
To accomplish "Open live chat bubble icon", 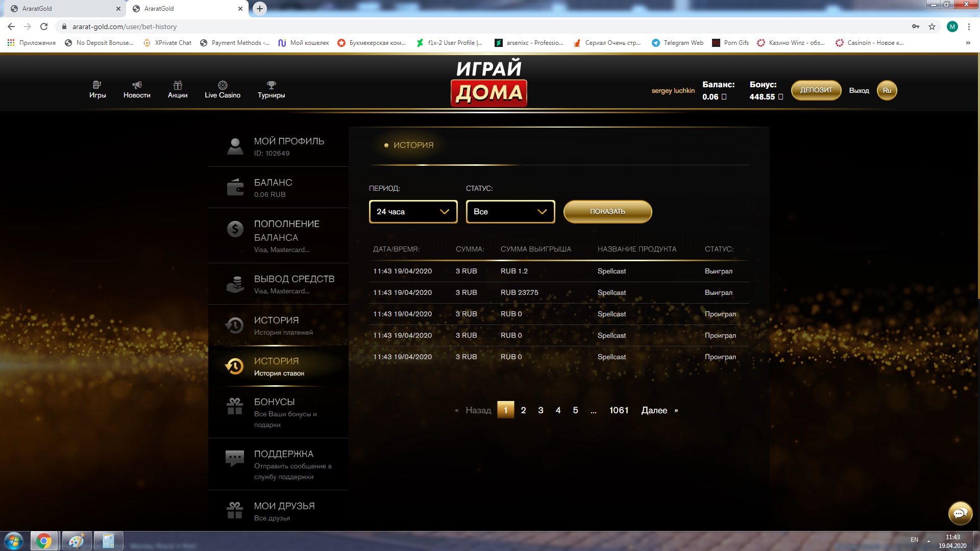I will tap(960, 513).
